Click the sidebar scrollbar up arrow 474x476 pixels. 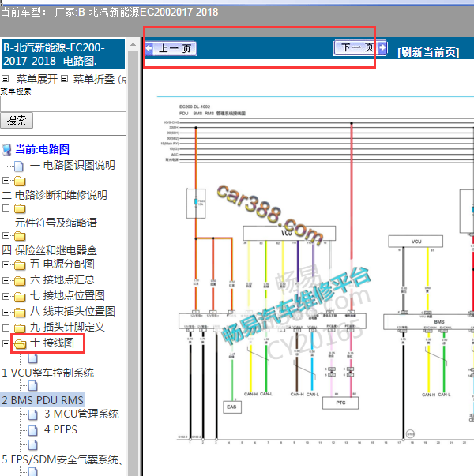(x=133, y=45)
